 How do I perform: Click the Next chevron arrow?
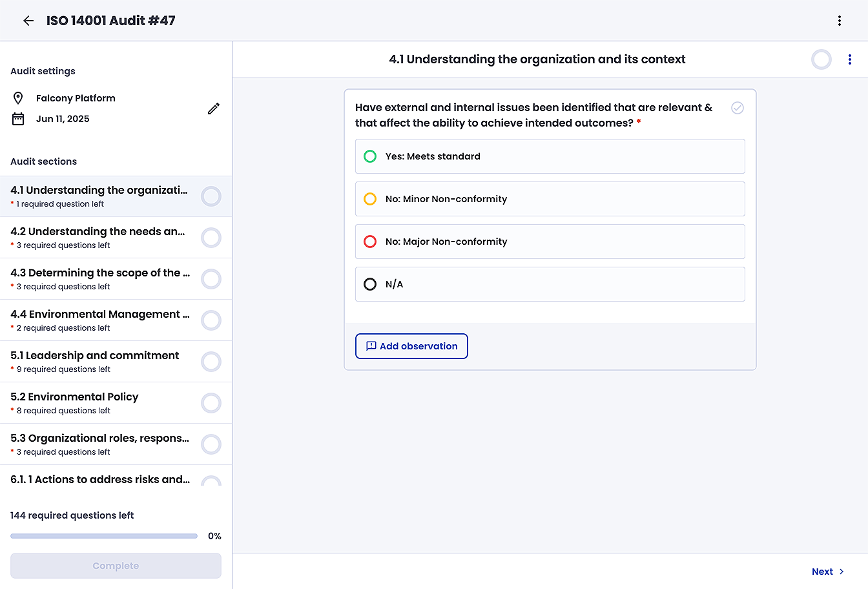[842, 572]
